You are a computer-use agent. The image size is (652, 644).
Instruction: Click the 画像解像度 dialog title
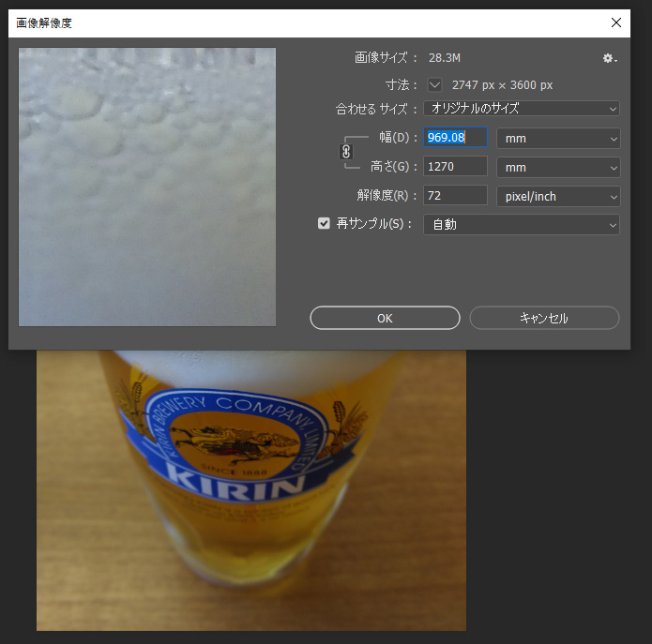[x=44, y=22]
